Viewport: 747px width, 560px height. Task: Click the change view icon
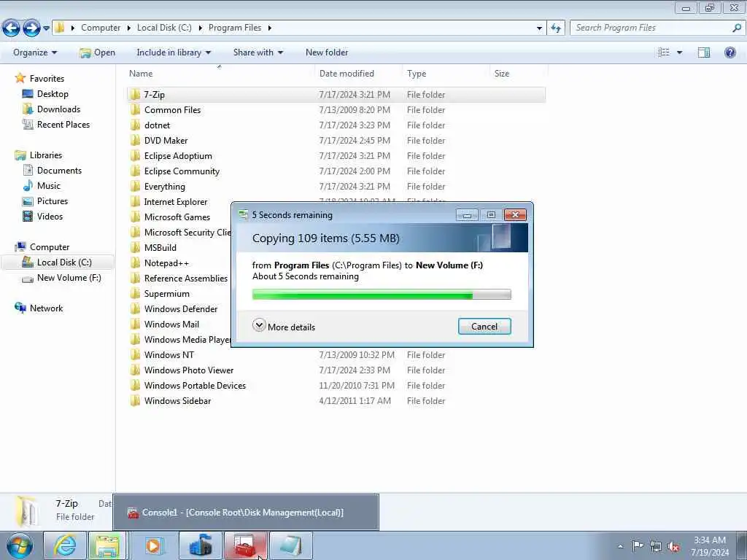coord(664,52)
